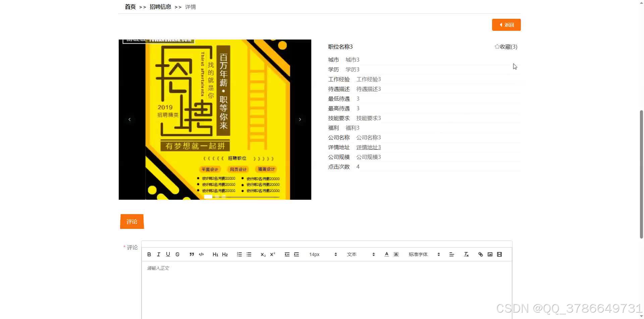Go to 招聘信息 breadcrumb

(x=160, y=7)
